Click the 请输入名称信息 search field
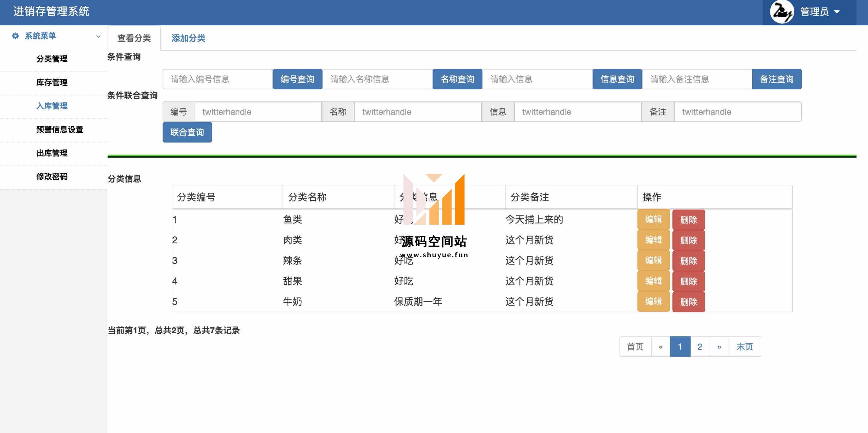This screenshot has width=868, height=433. (x=377, y=79)
